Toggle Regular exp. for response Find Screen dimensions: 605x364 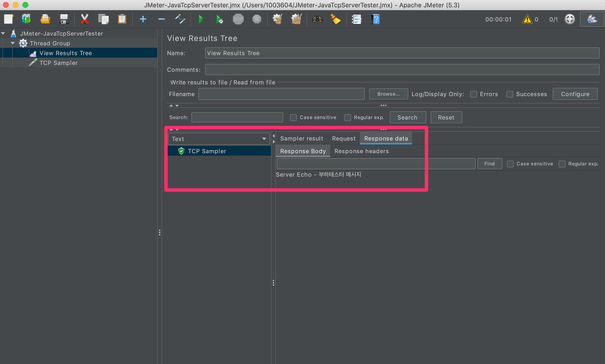(x=562, y=164)
